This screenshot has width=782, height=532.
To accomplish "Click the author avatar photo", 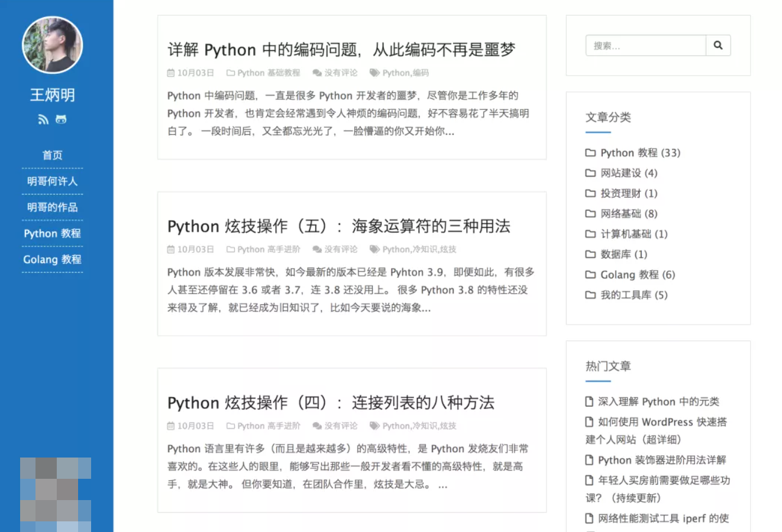I will (52, 45).
